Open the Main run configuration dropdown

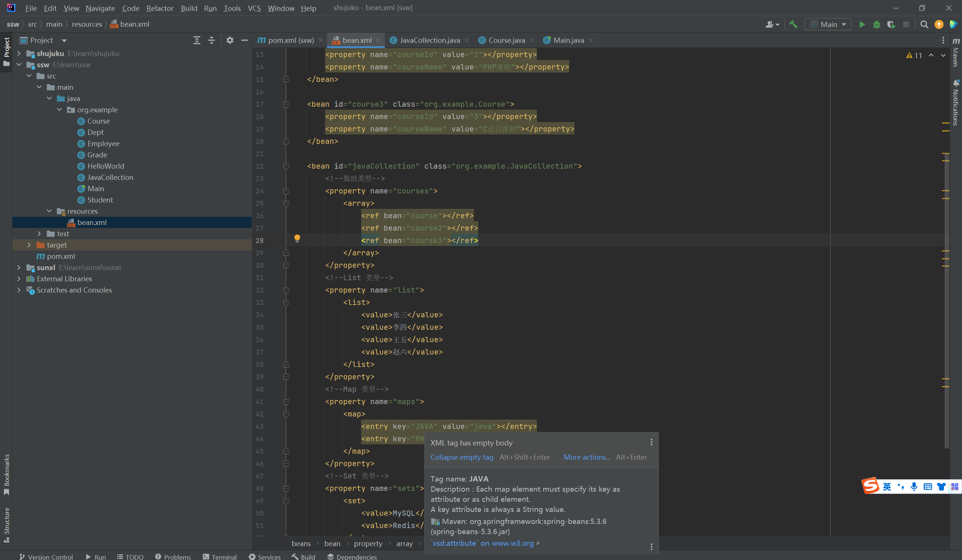click(x=827, y=24)
